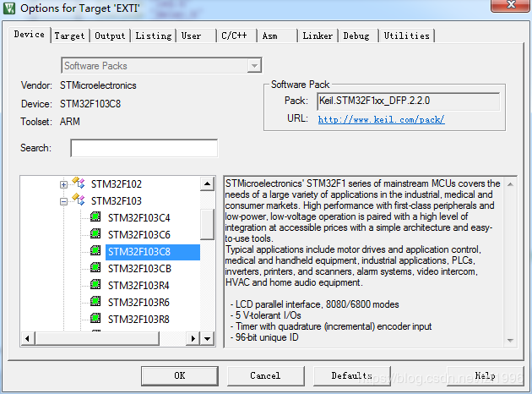Click the device tree horizontal scrollbar thumb
The height and width of the screenshot is (394, 532).
pyautogui.click(x=97, y=338)
